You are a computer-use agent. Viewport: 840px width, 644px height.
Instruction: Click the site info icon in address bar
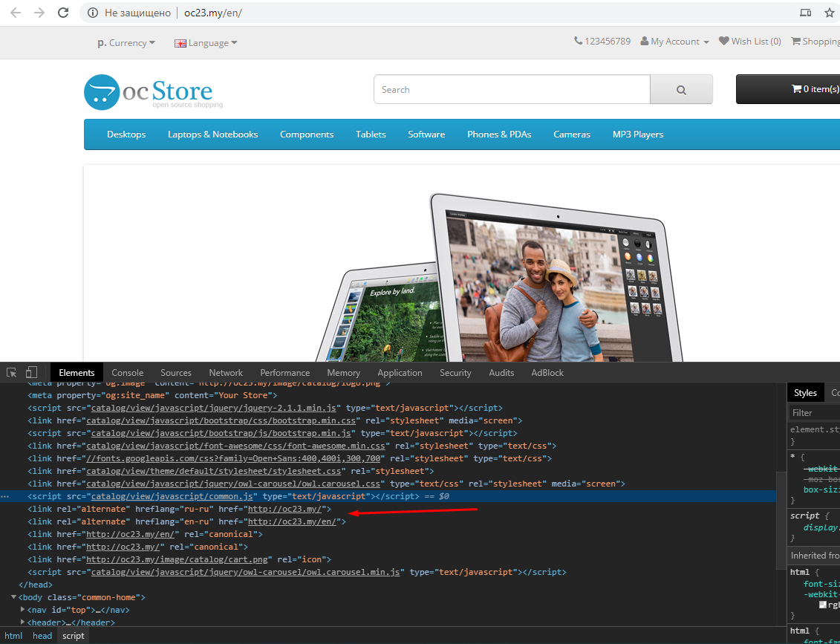[x=93, y=13]
